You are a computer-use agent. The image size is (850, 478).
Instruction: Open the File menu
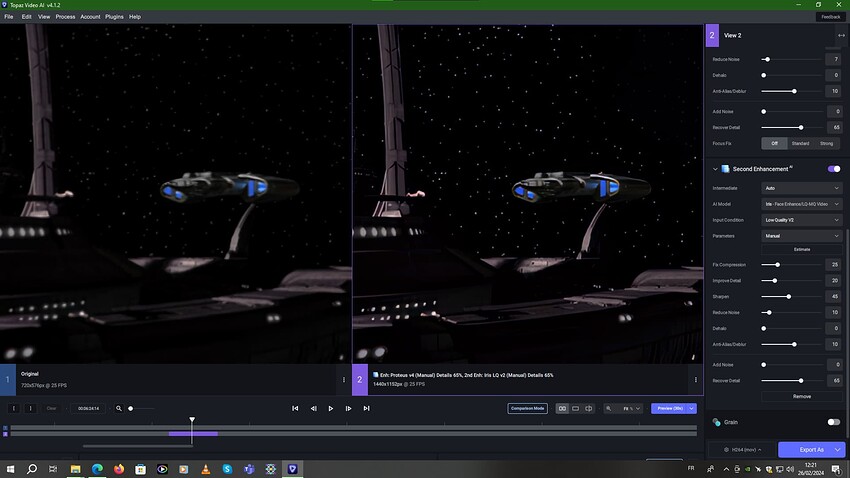point(9,17)
